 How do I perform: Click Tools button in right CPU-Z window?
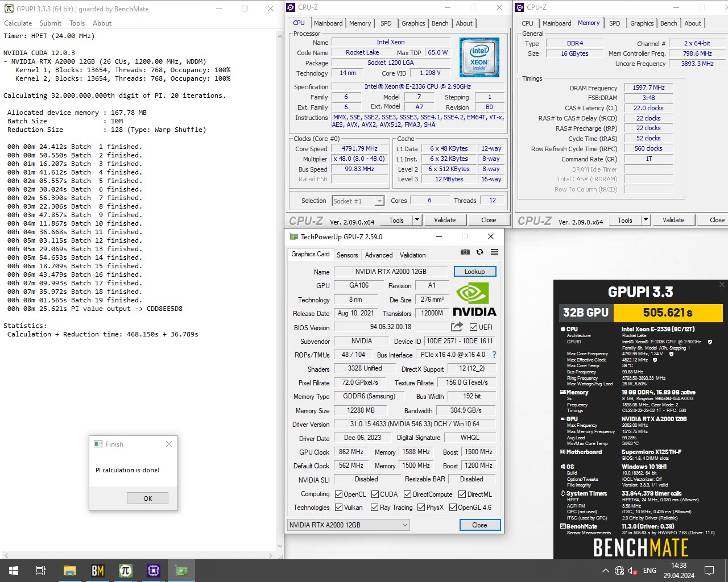tap(625, 220)
